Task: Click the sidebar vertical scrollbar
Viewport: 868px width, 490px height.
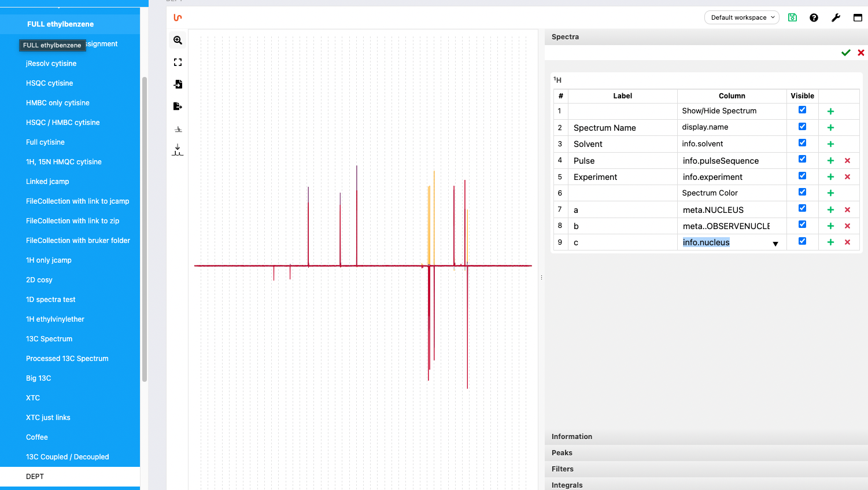Action: coord(145,229)
